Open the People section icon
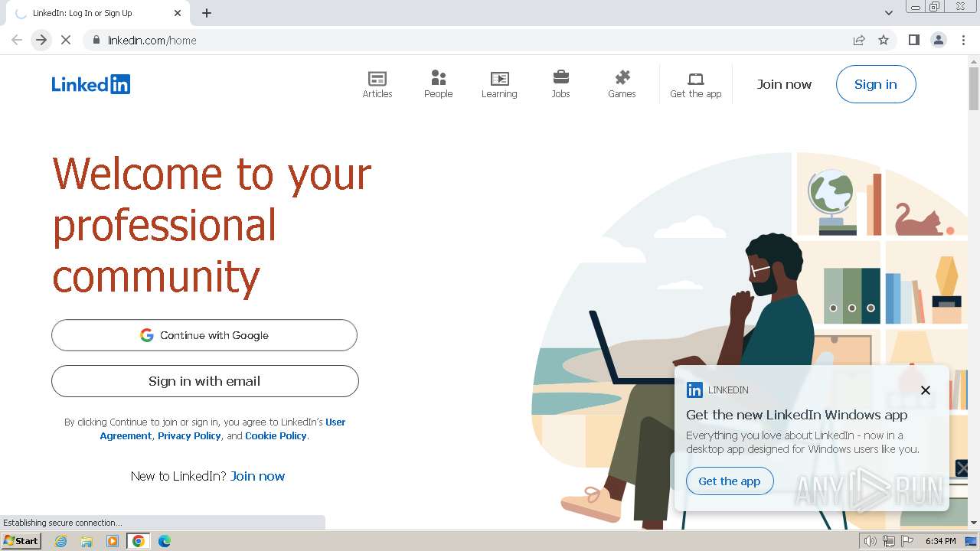 [x=439, y=78]
